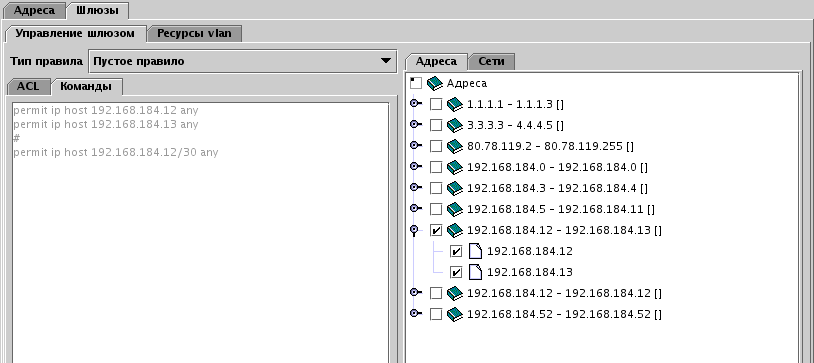Check the 192.168.184.5 - 192.168.184.11 checkbox
Viewport: 814px width, 363px height.
coord(436,209)
